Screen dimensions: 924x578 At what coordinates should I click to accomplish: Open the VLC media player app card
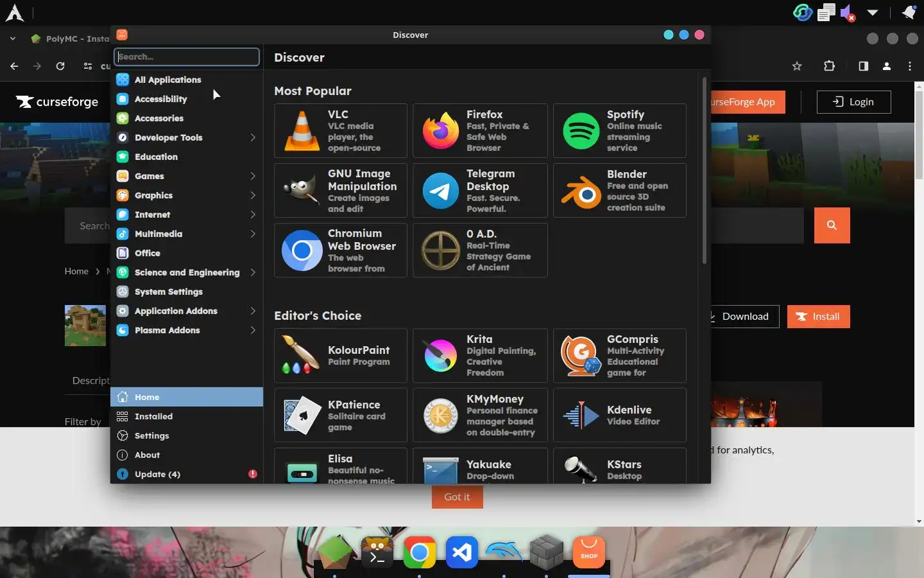341,130
